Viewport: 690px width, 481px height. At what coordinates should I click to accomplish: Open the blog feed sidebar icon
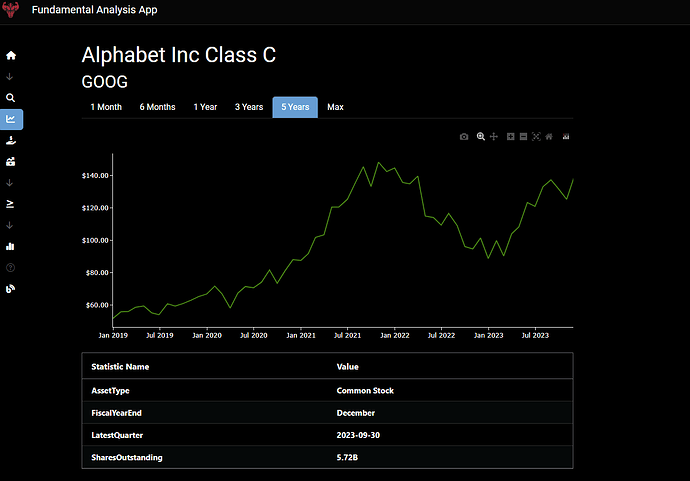[x=11, y=289]
